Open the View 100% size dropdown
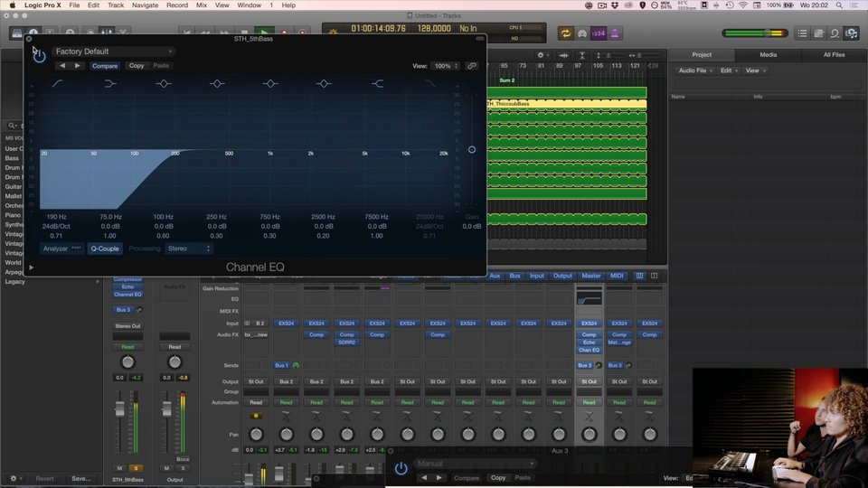Viewport: 868px width, 488px height. coord(446,66)
